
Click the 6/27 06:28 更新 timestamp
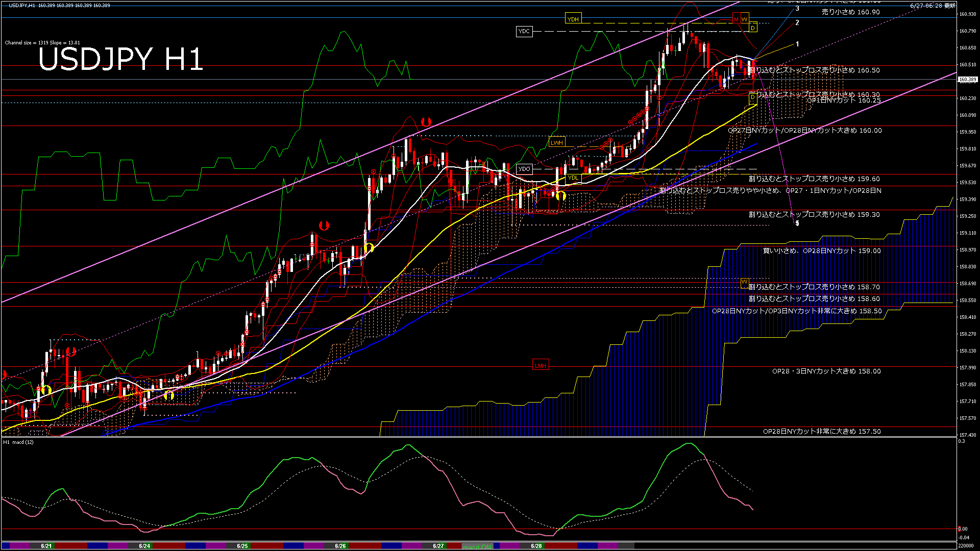(x=933, y=6)
